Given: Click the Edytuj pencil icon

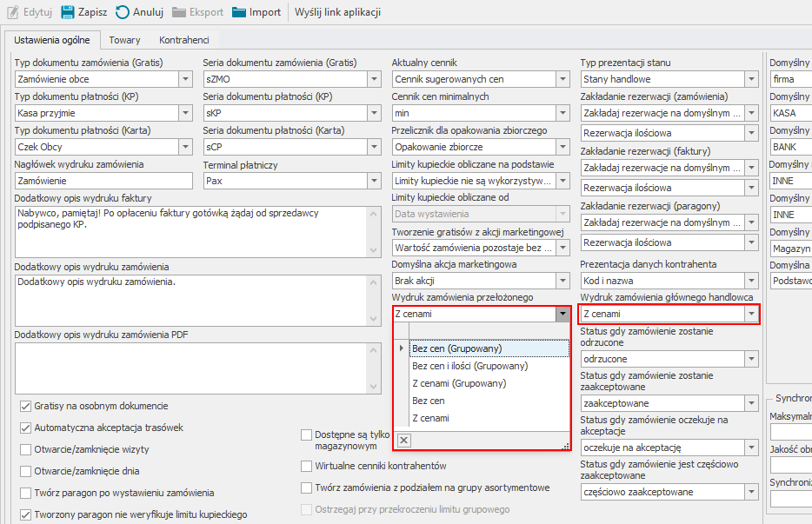Looking at the screenshot, I should point(11,12).
